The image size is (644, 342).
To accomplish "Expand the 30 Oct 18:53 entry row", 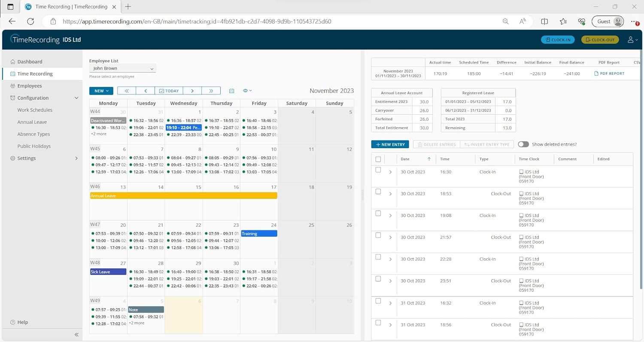I will 390,194.
